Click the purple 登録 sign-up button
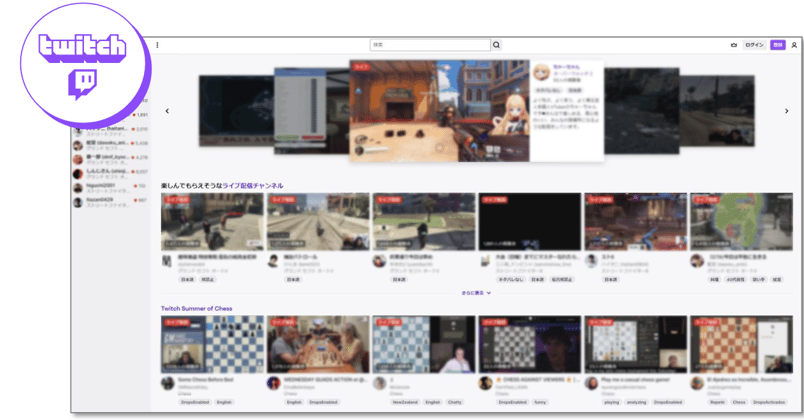 [x=778, y=45]
